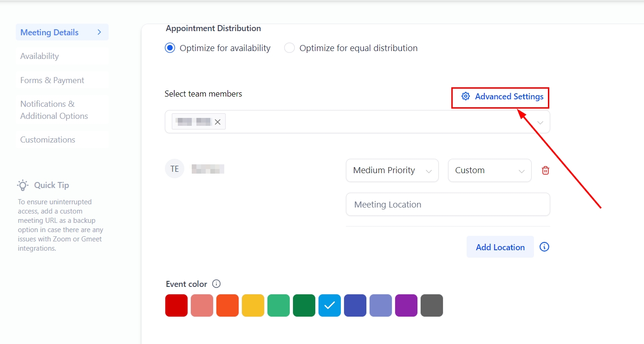Click the info icon beside Add Location
This screenshot has height=344, width=644.
pos(545,247)
